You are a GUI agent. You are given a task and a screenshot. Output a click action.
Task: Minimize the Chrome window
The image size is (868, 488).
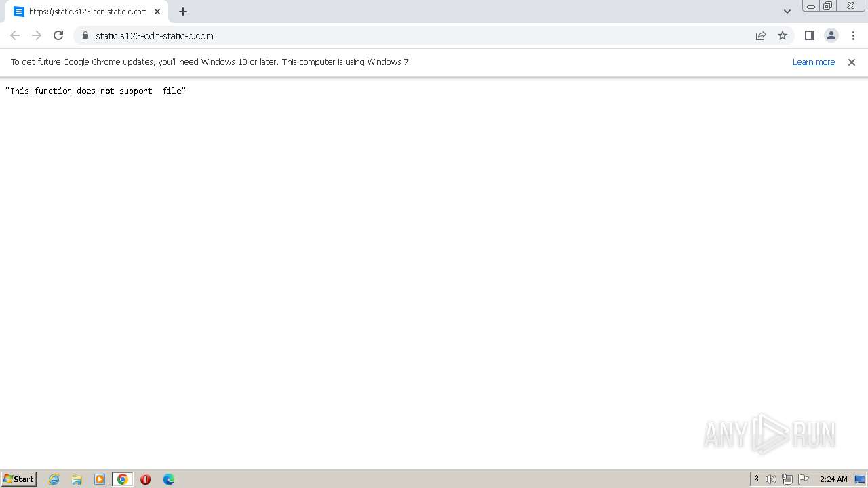(810, 6)
